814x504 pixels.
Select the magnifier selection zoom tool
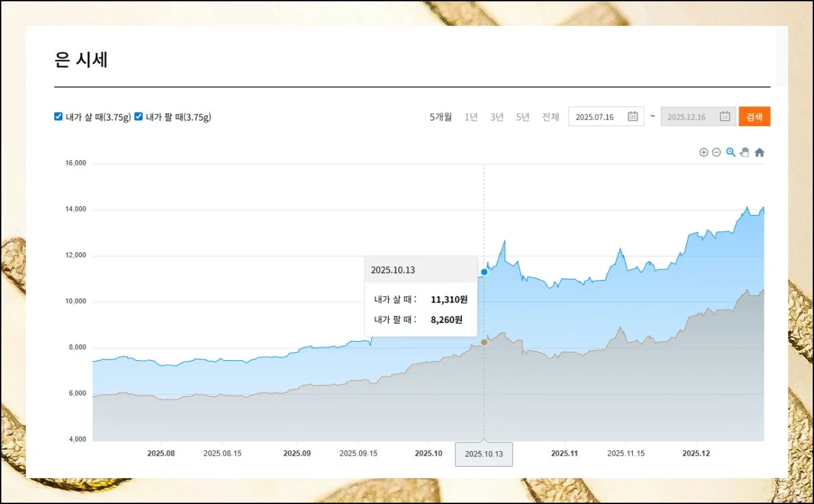(x=731, y=153)
